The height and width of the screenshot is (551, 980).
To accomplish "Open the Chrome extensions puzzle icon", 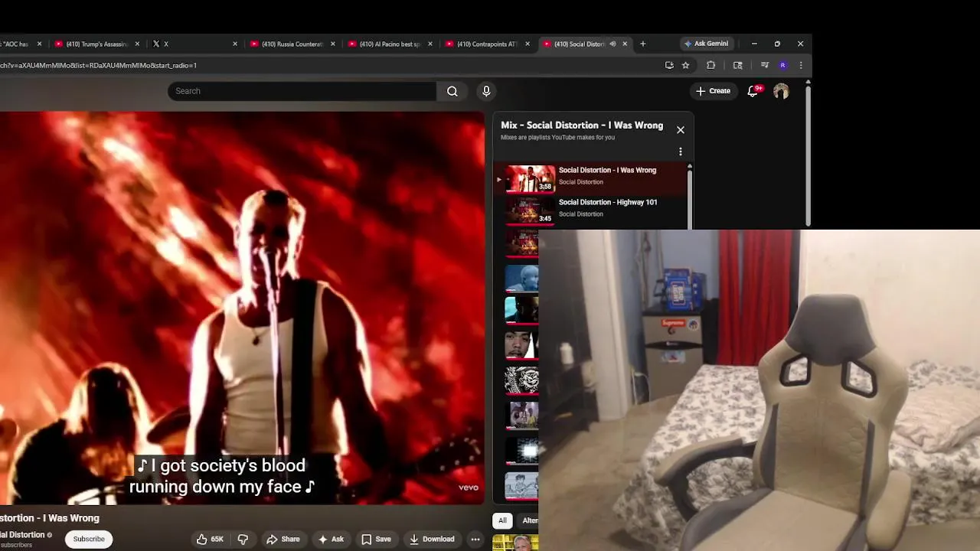I will pyautogui.click(x=710, y=65).
